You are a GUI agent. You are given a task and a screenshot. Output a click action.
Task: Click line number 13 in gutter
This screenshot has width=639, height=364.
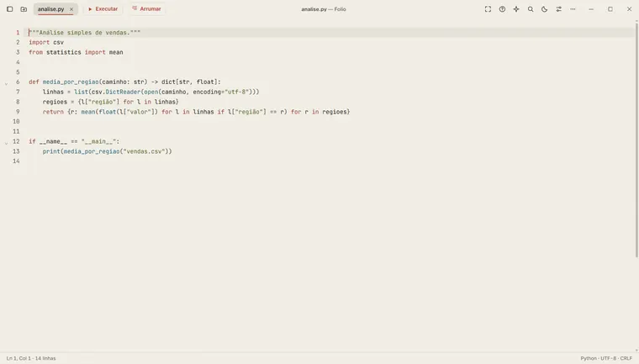pos(16,151)
